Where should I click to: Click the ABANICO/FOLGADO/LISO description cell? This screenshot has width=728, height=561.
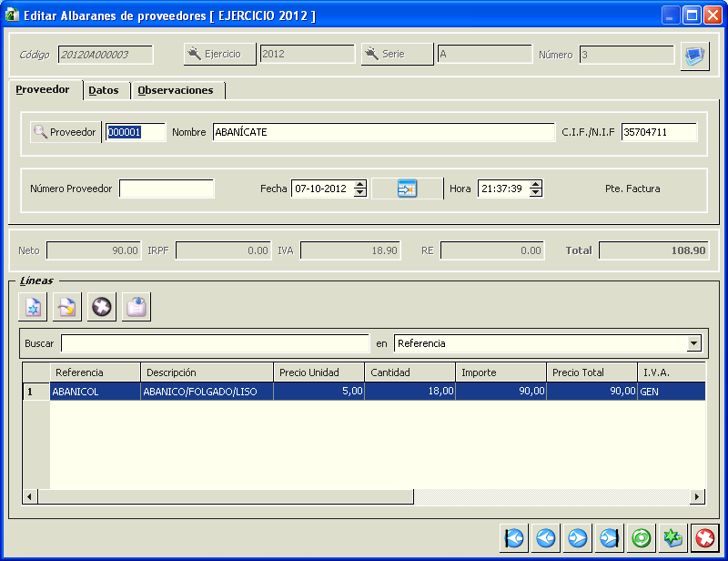pos(207,392)
